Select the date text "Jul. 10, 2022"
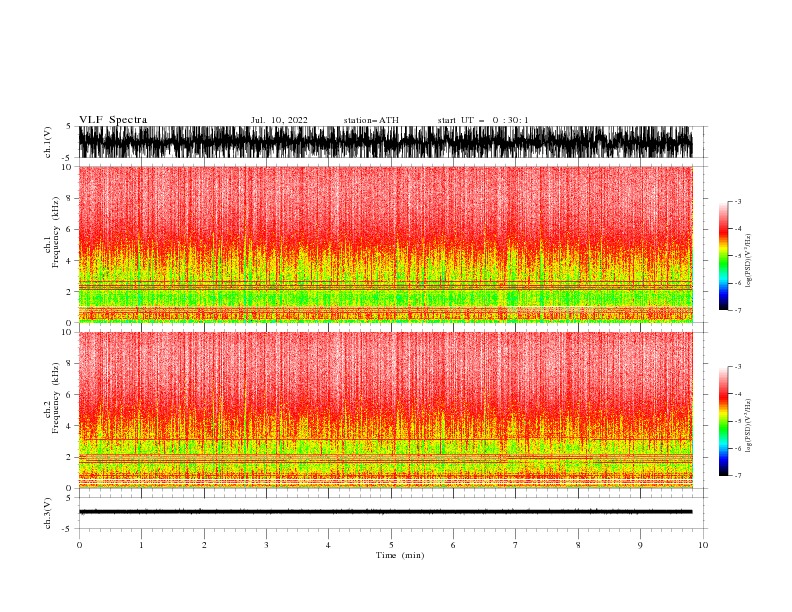Viewport: 792px width, 612px height. (x=279, y=120)
